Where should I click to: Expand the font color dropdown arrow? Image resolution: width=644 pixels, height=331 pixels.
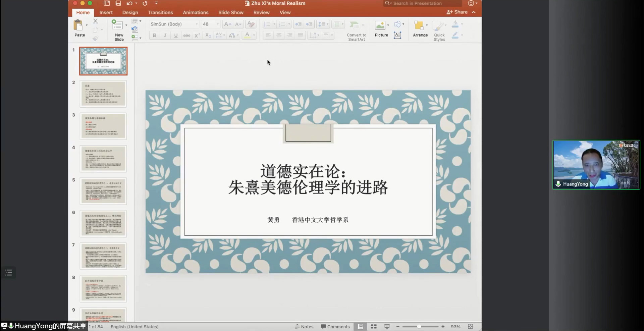tap(254, 35)
